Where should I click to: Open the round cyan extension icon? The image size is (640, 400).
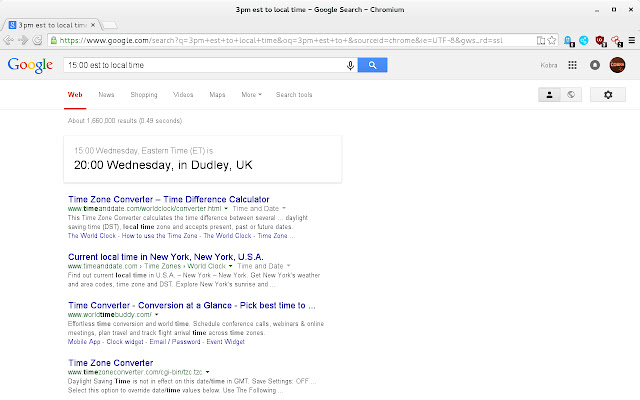tap(584, 40)
